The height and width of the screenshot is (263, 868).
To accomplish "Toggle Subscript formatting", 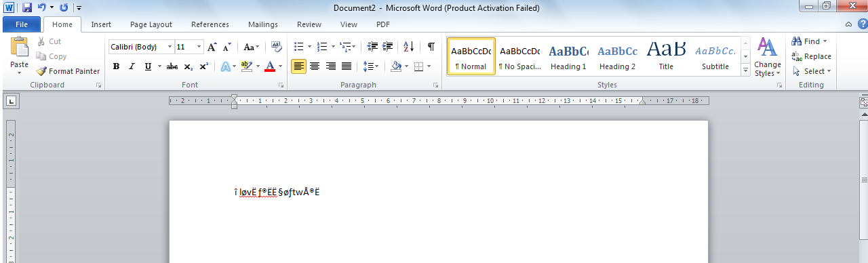I will (x=189, y=66).
